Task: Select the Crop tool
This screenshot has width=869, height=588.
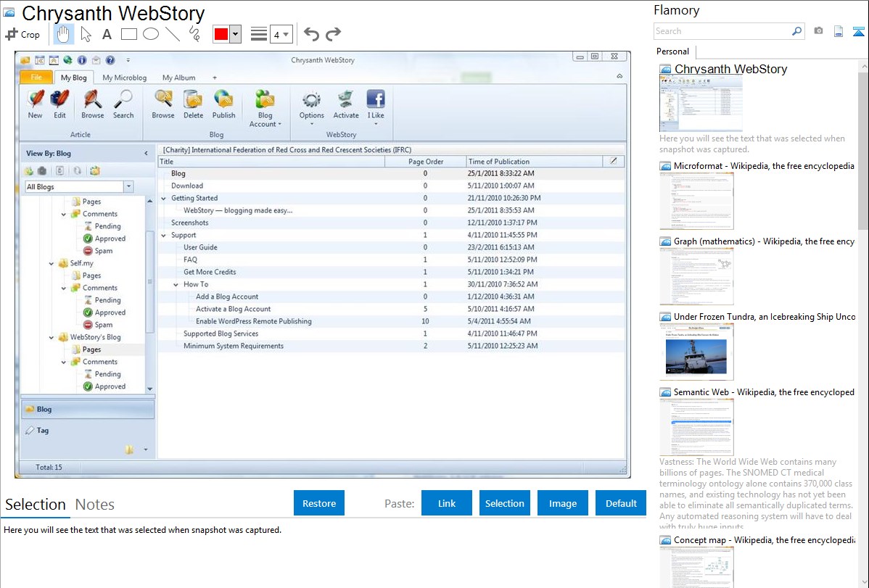Action: click(x=22, y=34)
